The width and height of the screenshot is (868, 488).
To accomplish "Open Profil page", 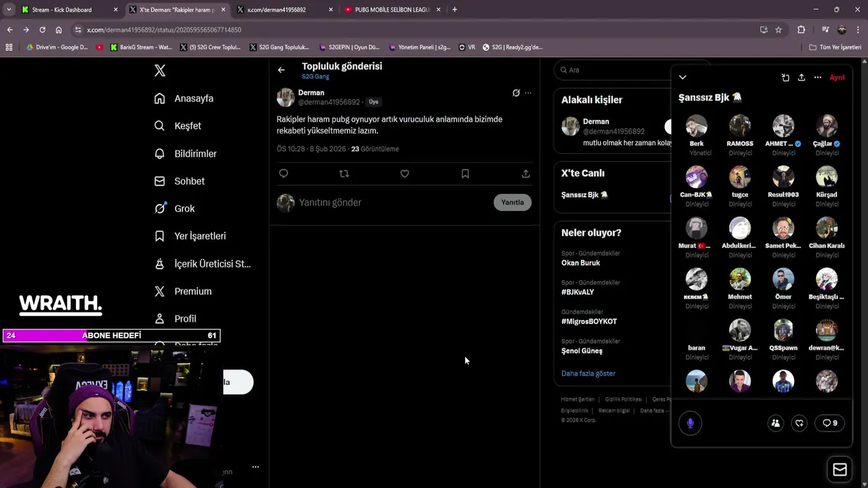I will pyautogui.click(x=175, y=319).
